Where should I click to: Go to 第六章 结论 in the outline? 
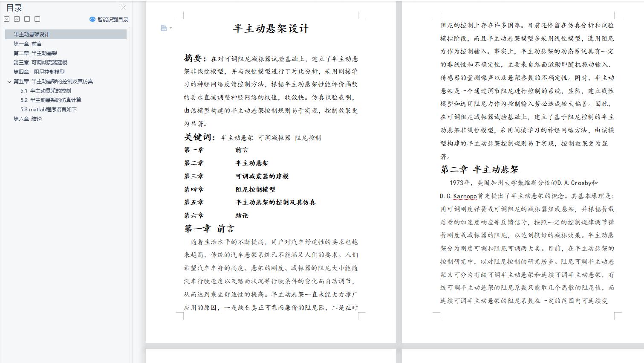click(27, 119)
